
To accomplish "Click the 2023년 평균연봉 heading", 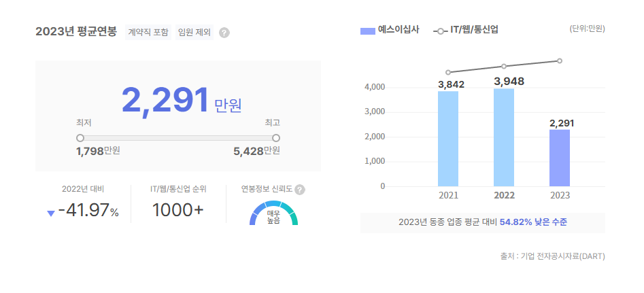I will point(76,31).
